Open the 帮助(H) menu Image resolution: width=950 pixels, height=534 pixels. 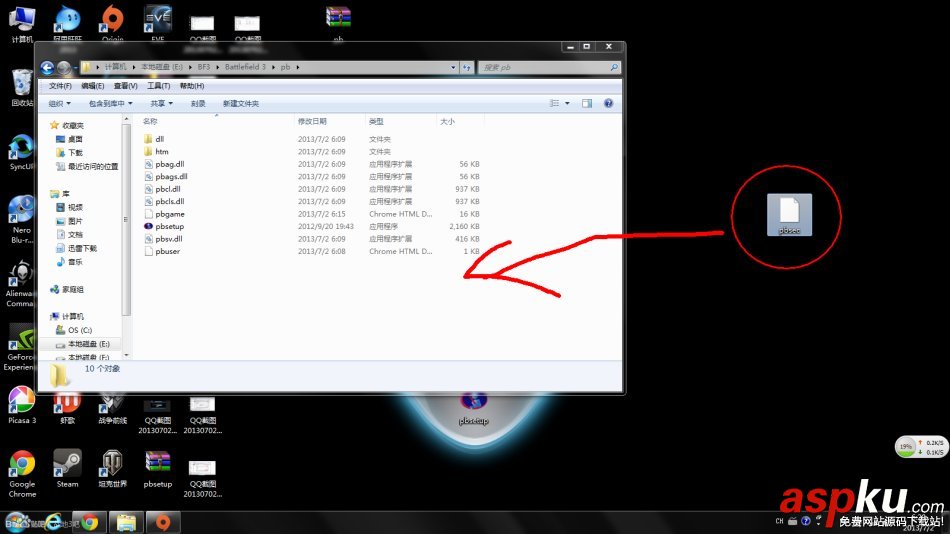[x=191, y=86]
